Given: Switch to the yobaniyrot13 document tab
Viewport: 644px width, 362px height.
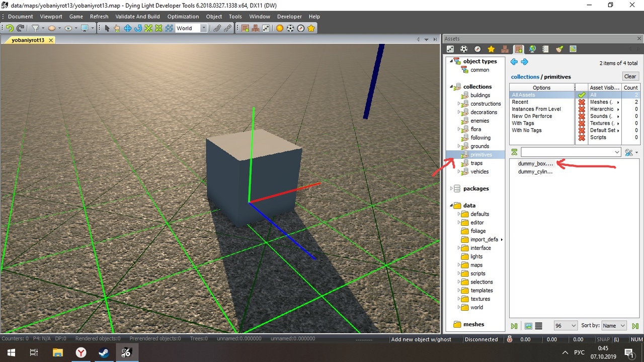Looking at the screenshot, I should pos(28,40).
